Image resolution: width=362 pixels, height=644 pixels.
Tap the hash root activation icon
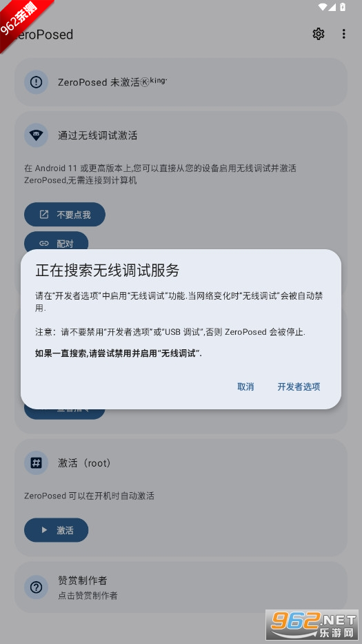coord(36,463)
